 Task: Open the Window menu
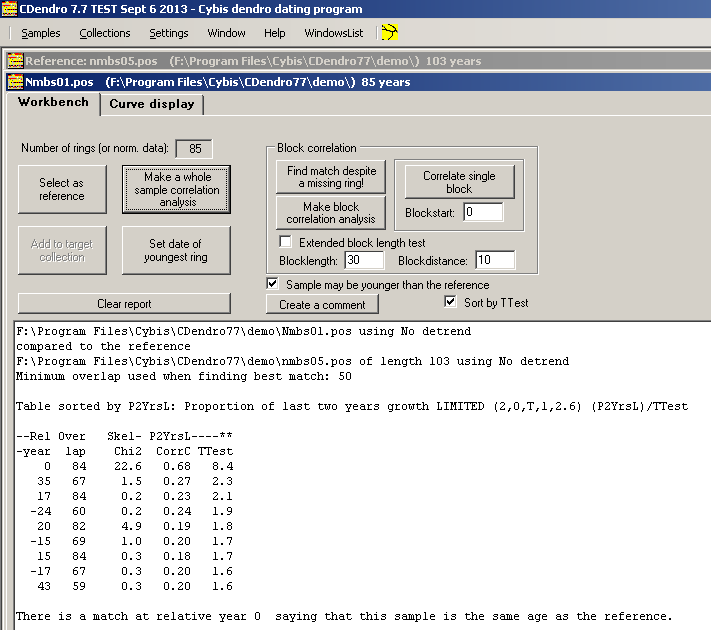226,33
